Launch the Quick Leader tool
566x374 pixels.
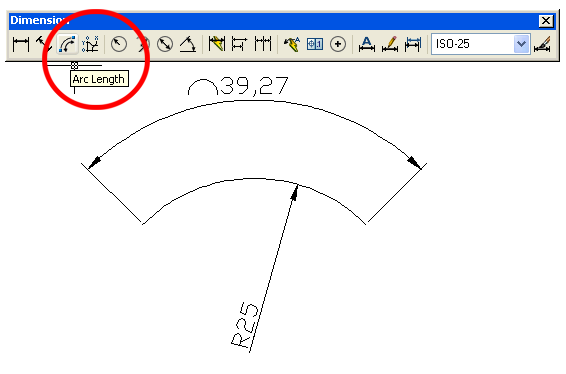click(292, 44)
